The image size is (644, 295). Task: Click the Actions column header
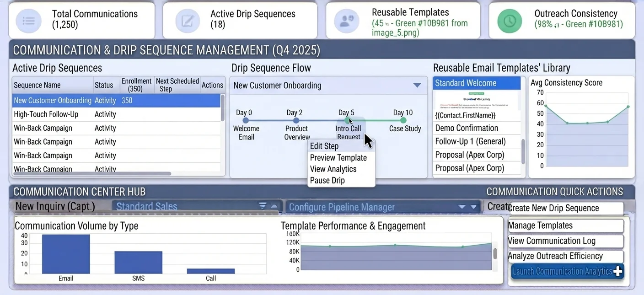pos(212,85)
